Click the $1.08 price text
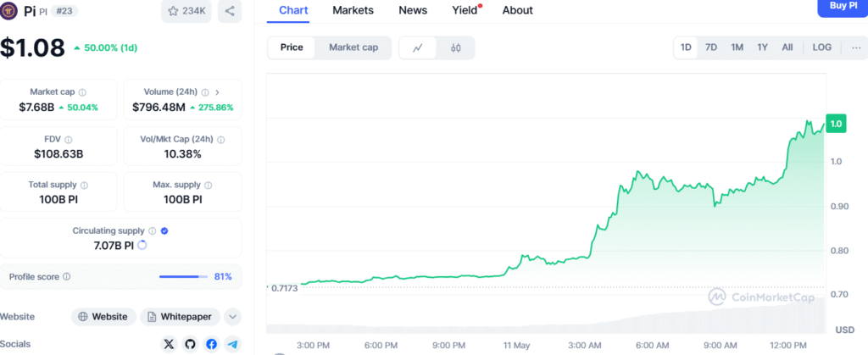Image resolution: width=868 pixels, height=355 pixels. click(32, 47)
